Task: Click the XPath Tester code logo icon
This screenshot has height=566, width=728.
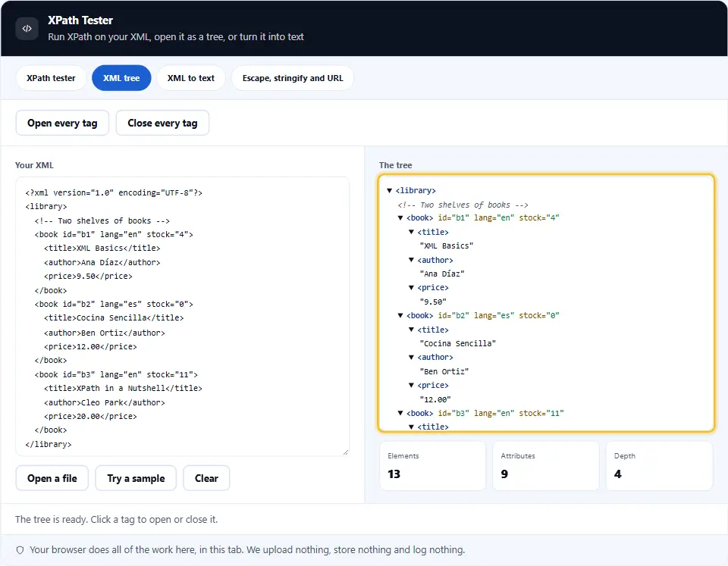Action: [27, 28]
